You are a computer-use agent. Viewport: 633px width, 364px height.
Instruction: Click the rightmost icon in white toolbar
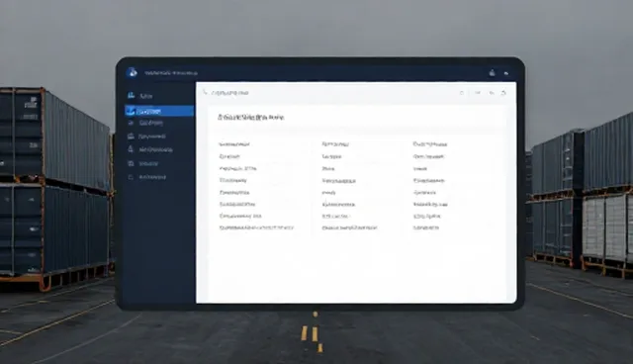coord(503,93)
